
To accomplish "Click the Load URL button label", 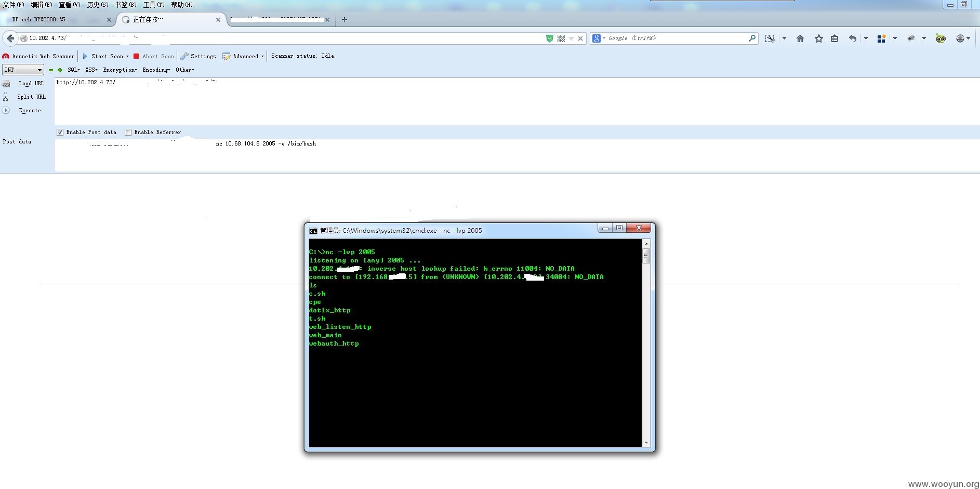I will 32,83.
